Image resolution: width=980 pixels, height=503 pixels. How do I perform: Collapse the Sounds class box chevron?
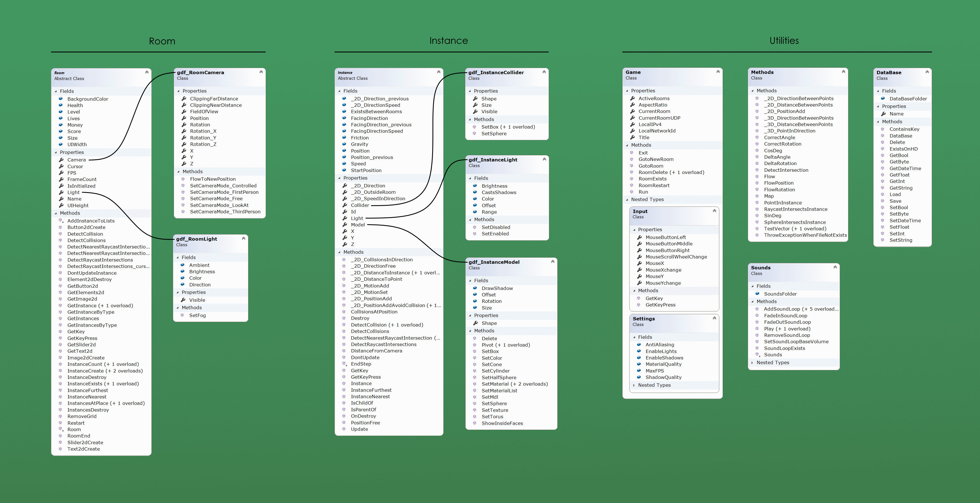[835, 267]
